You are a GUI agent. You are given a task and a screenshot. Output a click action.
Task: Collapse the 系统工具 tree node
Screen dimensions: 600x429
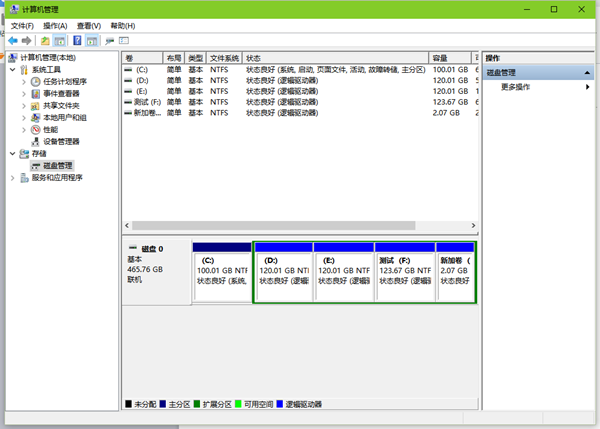[x=13, y=69]
